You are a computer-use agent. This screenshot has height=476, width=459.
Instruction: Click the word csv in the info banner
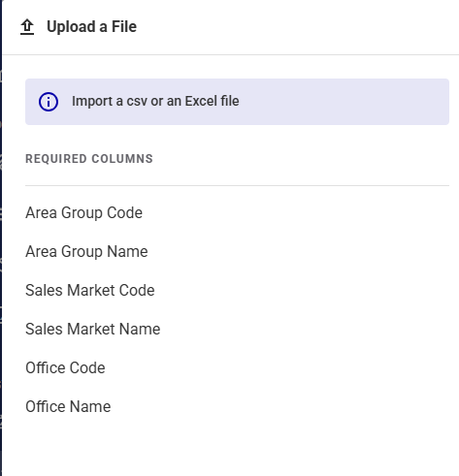click(137, 102)
